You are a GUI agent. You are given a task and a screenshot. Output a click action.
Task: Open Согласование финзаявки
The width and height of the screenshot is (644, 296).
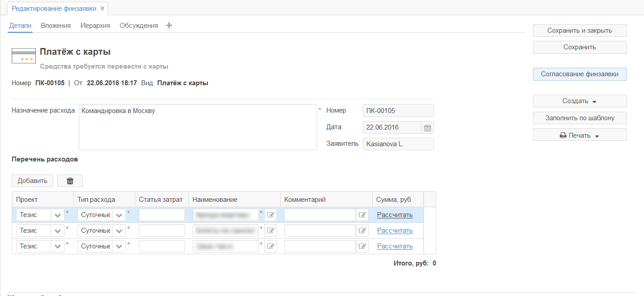(580, 74)
